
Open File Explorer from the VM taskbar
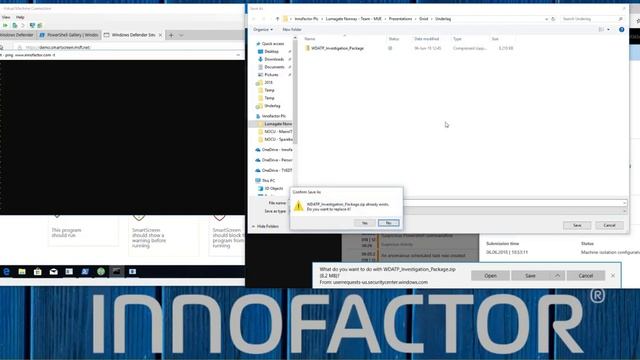pos(22,271)
